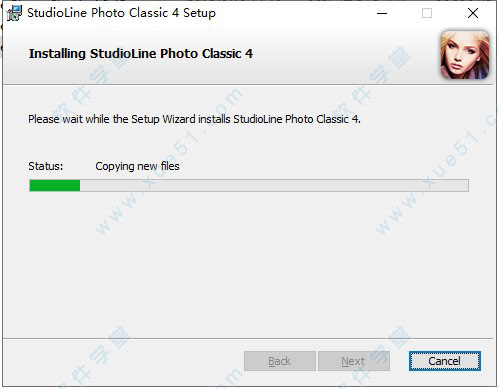Close the setup wizard with the X
Image resolution: width=499 pixels, height=389 pixels.
point(473,13)
